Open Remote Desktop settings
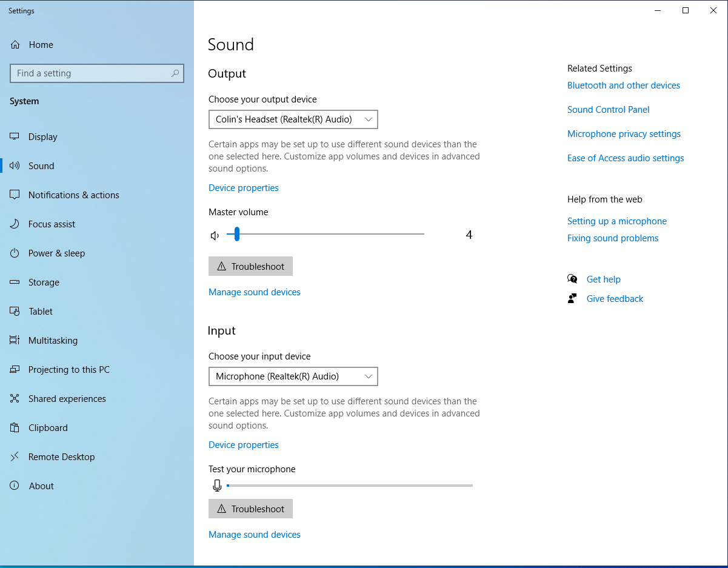Viewport: 728px width, 568px height. click(97, 457)
